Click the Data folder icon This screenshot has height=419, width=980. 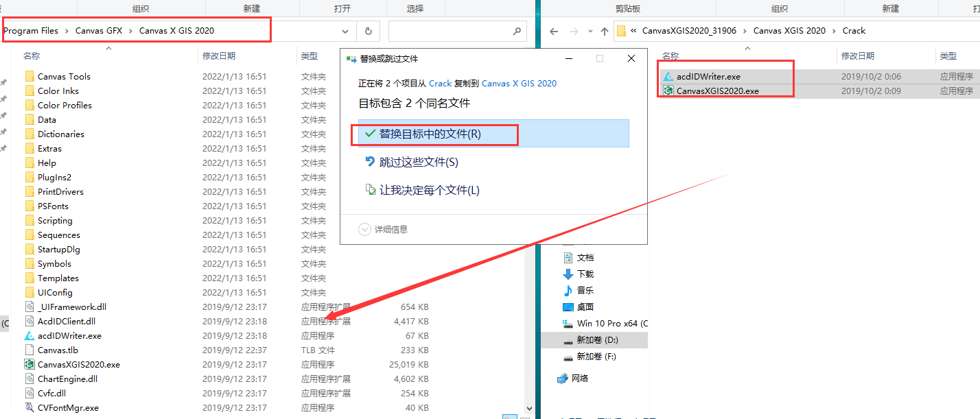[x=30, y=119]
